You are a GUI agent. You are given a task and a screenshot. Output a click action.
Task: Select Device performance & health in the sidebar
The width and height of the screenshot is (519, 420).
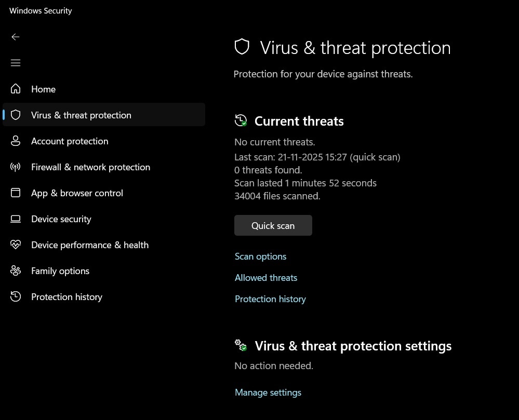click(x=90, y=245)
